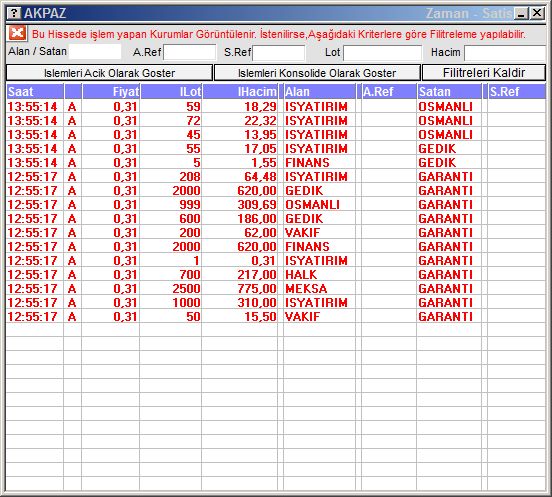552x497 pixels.
Task: Click buyer OSMANLI in the 999 lot row
Action: 312,205
